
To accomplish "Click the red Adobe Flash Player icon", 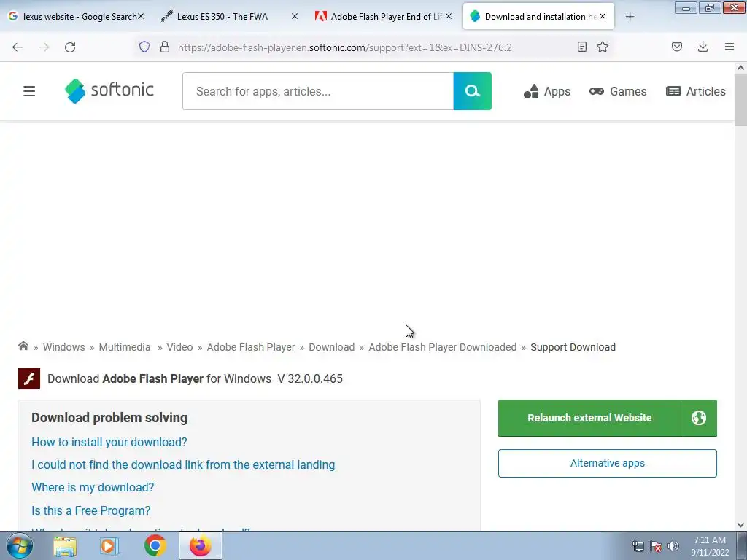I will (29, 378).
